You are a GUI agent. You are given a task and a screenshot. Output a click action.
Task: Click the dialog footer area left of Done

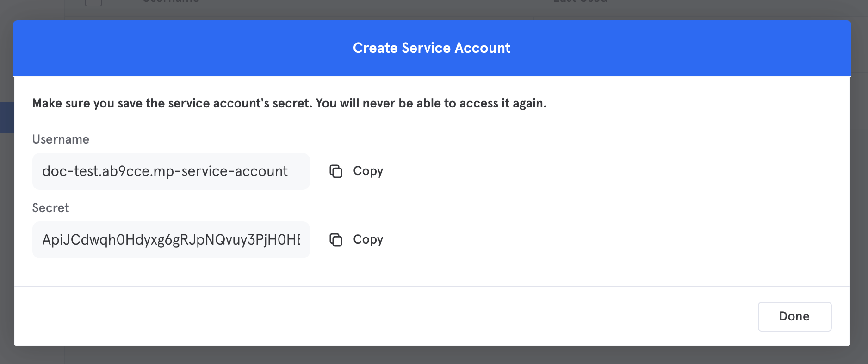pos(384,317)
